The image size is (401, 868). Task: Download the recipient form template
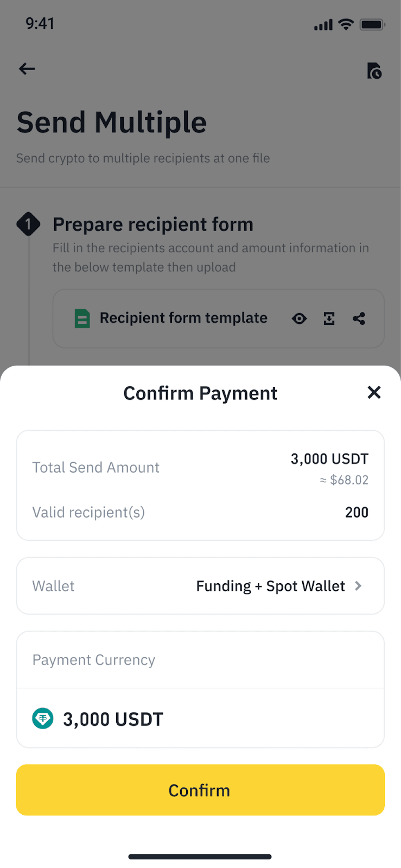tap(329, 318)
